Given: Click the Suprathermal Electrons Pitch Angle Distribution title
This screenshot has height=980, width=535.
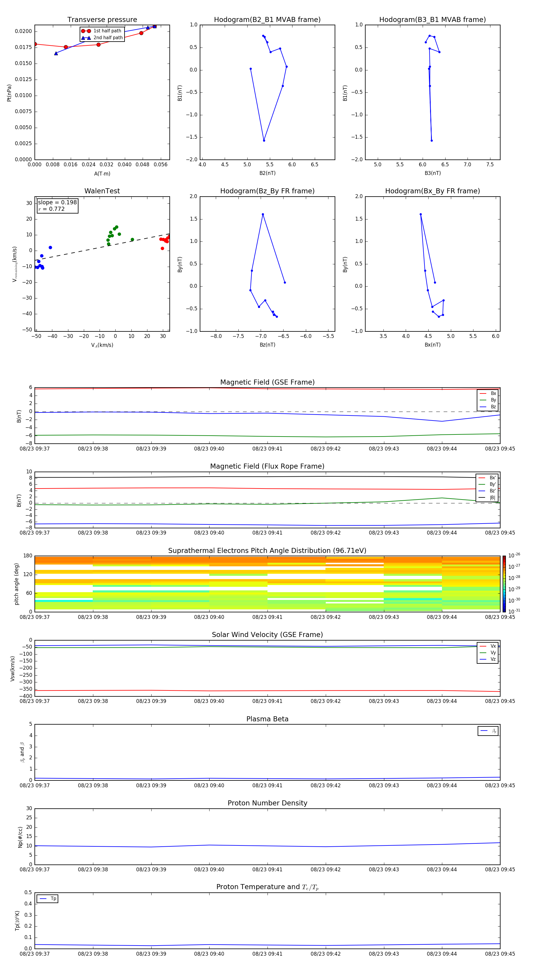Looking at the screenshot, I should tap(267, 551).
